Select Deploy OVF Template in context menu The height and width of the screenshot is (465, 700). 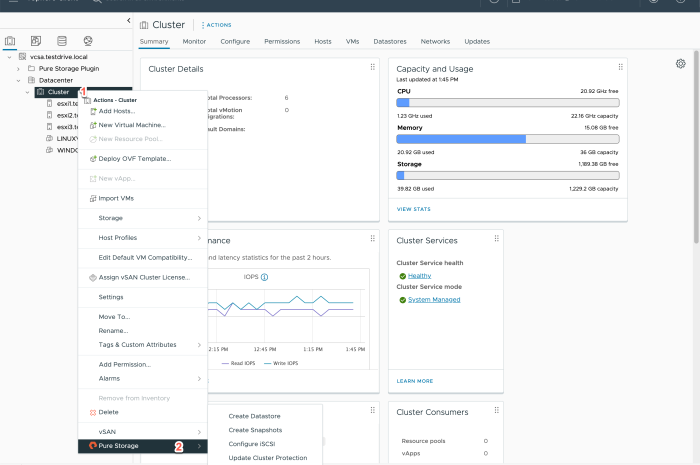click(134, 158)
